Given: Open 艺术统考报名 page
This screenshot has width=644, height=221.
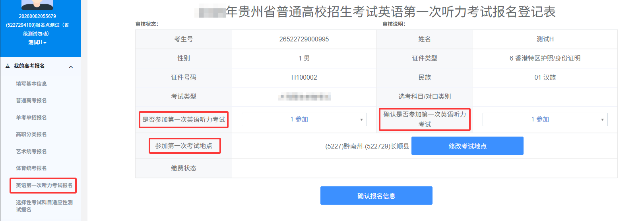Looking at the screenshot, I should (x=31, y=151).
